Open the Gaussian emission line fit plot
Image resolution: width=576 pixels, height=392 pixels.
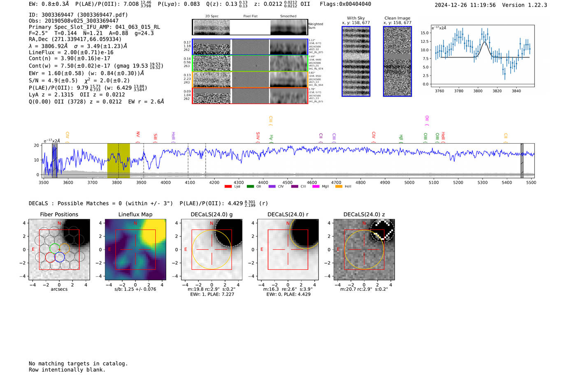[483, 56]
